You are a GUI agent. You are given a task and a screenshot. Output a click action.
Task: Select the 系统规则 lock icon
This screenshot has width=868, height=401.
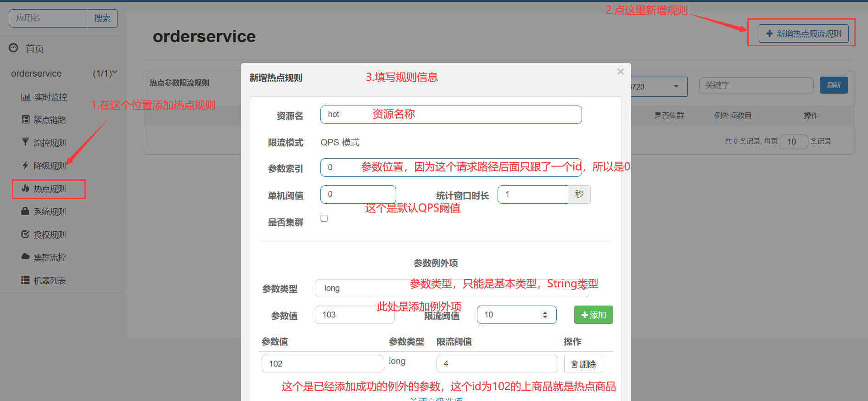(x=25, y=211)
